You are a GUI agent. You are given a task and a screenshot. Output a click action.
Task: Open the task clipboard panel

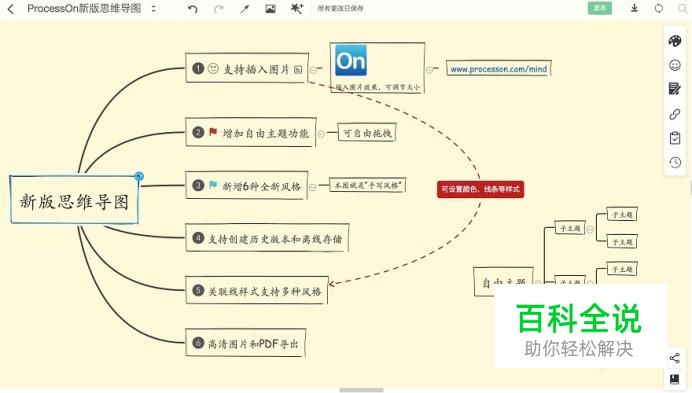point(675,138)
